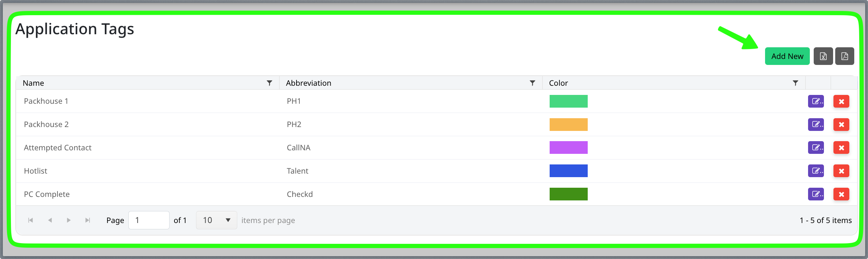Export tags to PDF file
Screen dimensions: 868x259
(844, 56)
